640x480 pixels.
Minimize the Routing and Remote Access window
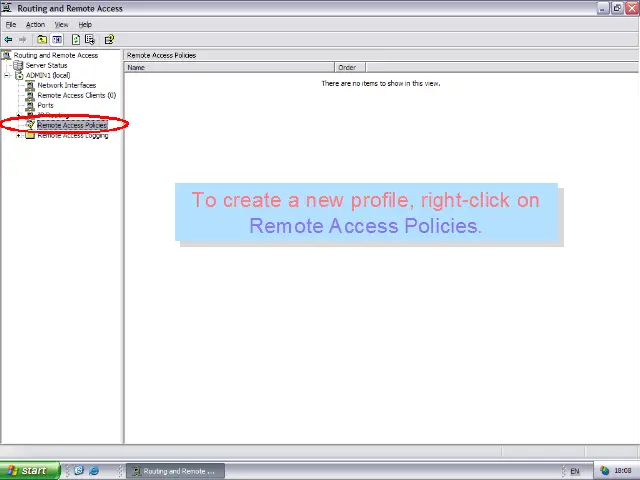point(603,8)
